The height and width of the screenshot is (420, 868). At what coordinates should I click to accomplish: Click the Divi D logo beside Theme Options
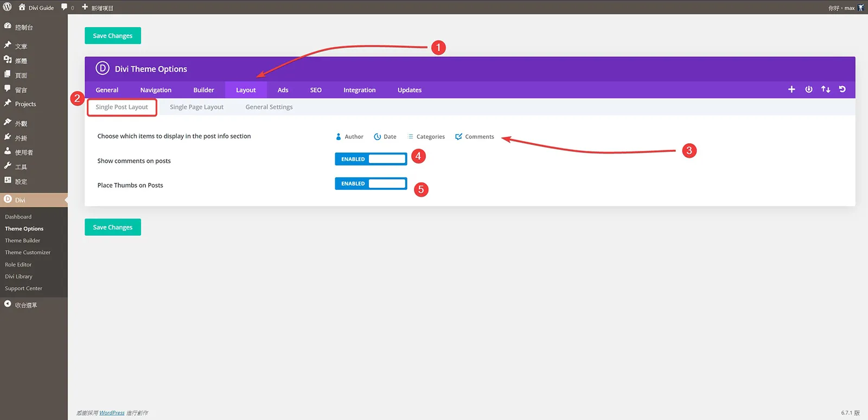(x=103, y=68)
